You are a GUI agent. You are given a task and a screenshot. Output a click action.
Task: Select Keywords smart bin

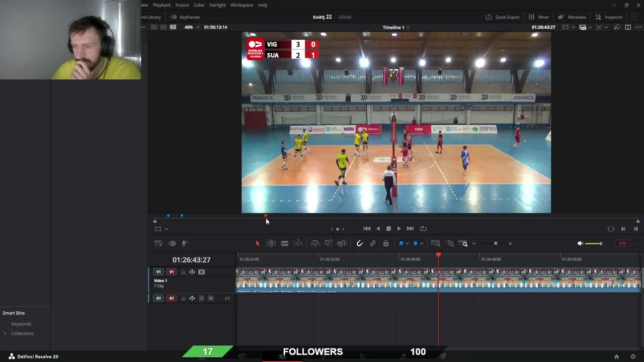coord(21,324)
